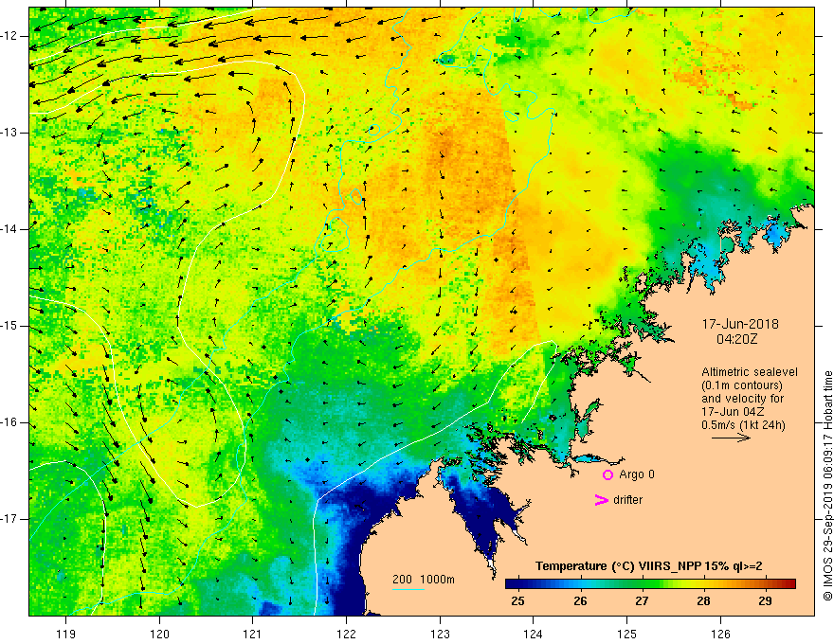Click the latitude '-12' axis label

pos(10,36)
